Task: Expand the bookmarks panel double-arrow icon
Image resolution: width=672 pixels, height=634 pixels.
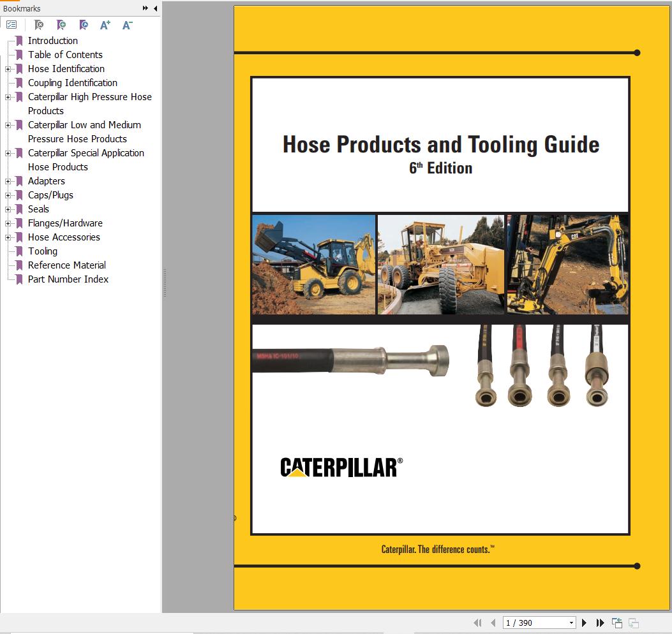Action: click(146, 8)
